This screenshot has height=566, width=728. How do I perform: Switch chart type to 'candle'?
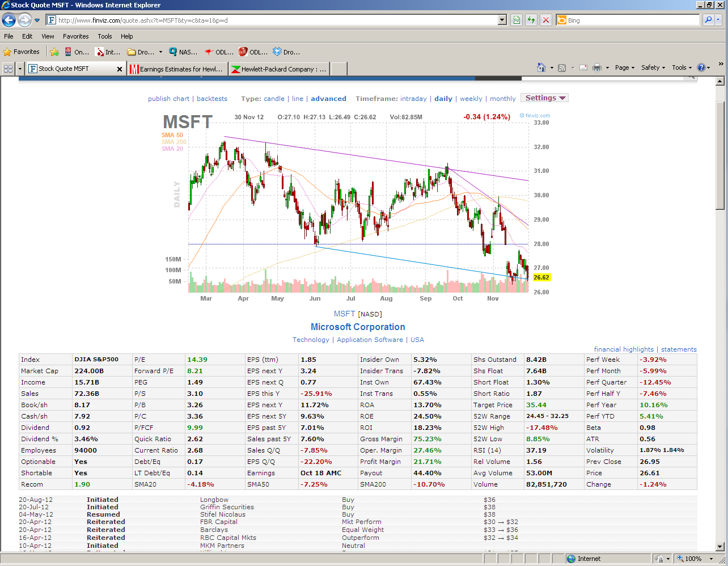274,99
